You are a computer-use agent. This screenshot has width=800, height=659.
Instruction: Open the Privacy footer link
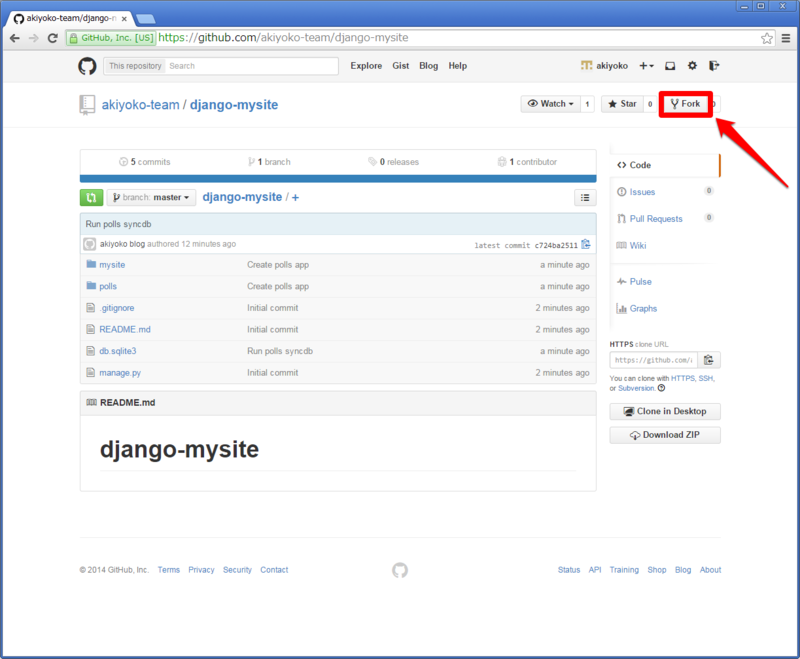click(202, 570)
